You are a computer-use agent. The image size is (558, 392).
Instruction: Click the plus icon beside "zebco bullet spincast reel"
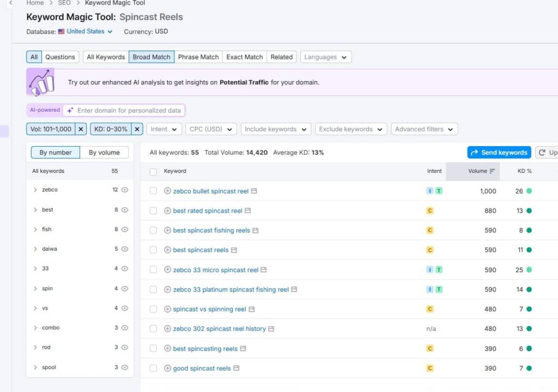click(167, 191)
